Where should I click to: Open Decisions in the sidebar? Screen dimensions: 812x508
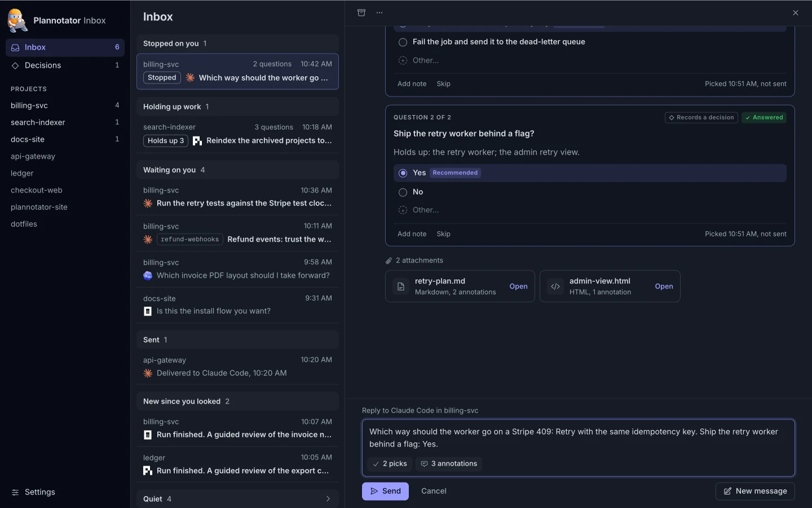65,65
